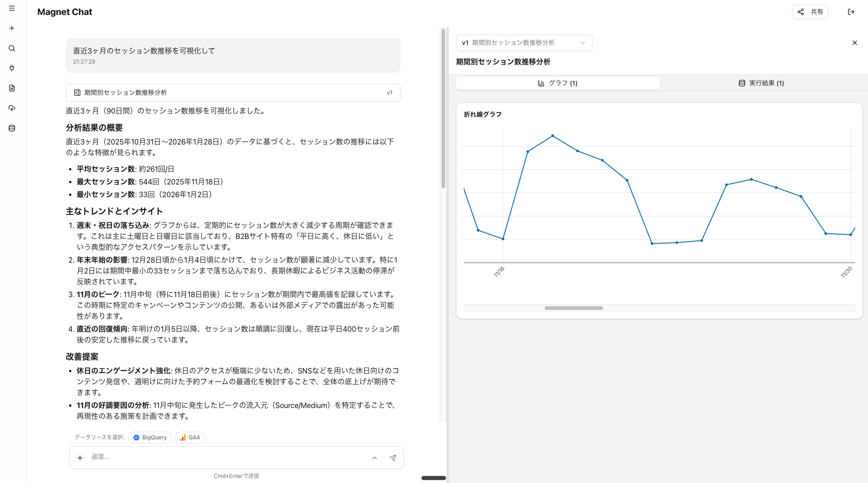The height and width of the screenshot is (483, 868).
Task: Click the 21:27:29 timestamp
Action: pos(84,62)
